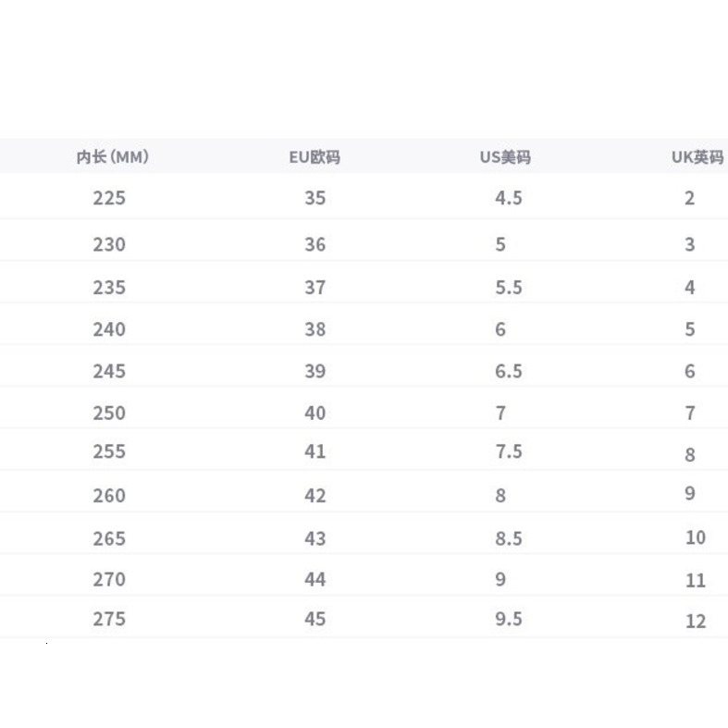Select US size 7.5 cell
This screenshot has height=728, width=728.
click(509, 451)
